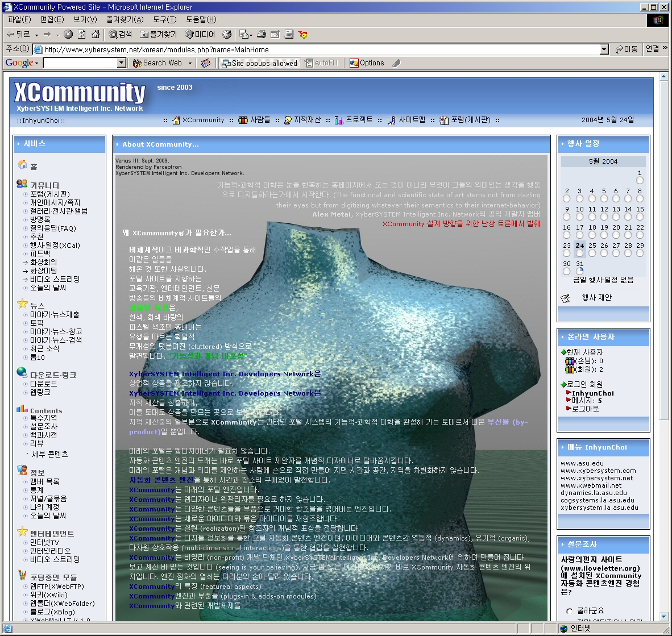Open the 즐겨찾기(A) menu

(x=125, y=20)
